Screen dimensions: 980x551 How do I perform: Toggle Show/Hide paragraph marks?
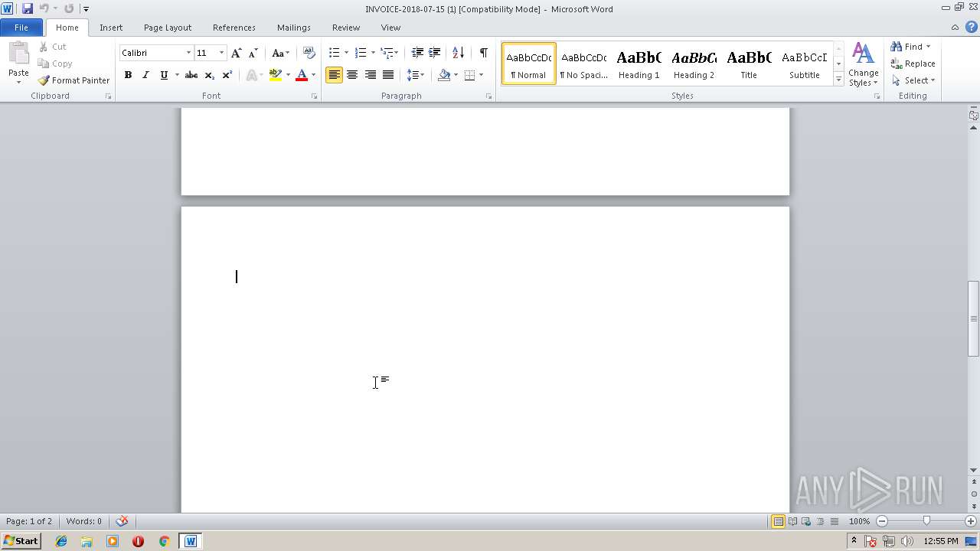coord(483,53)
